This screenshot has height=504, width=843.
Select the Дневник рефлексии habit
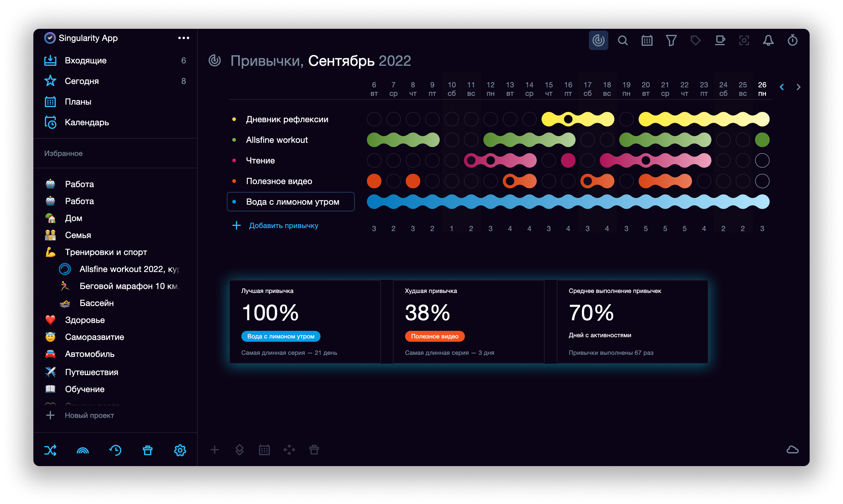tap(291, 119)
